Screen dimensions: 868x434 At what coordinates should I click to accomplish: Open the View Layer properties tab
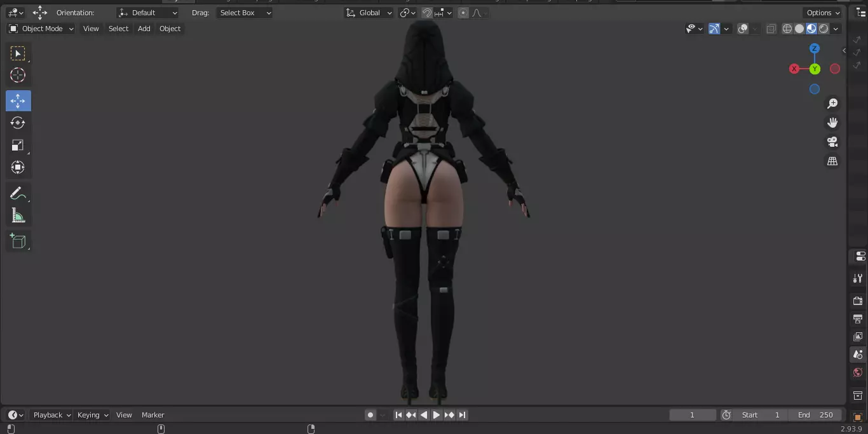pyautogui.click(x=858, y=336)
